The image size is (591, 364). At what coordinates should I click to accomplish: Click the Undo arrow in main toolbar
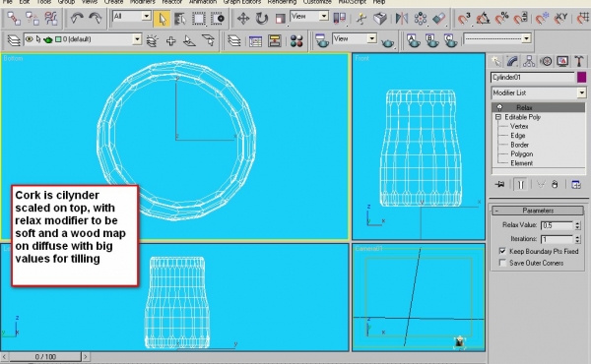pos(77,18)
